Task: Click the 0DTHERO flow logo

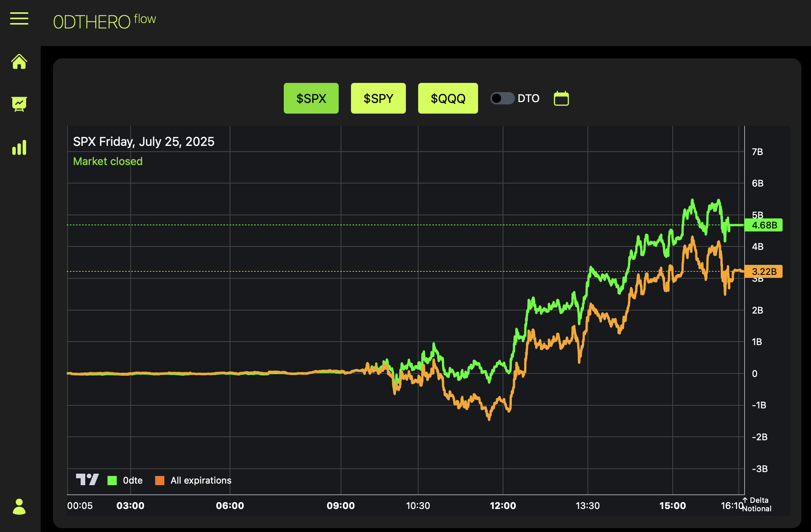Action: [104, 21]
